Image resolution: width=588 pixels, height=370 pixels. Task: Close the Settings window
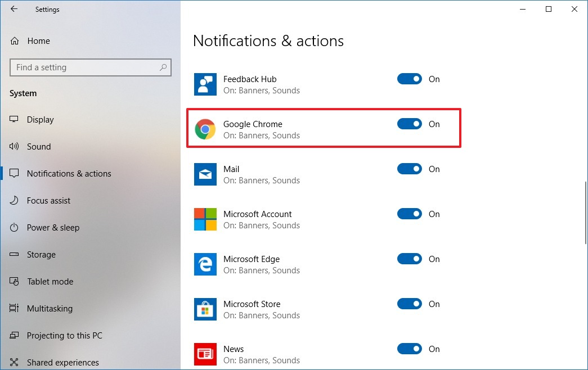(574, 9)
